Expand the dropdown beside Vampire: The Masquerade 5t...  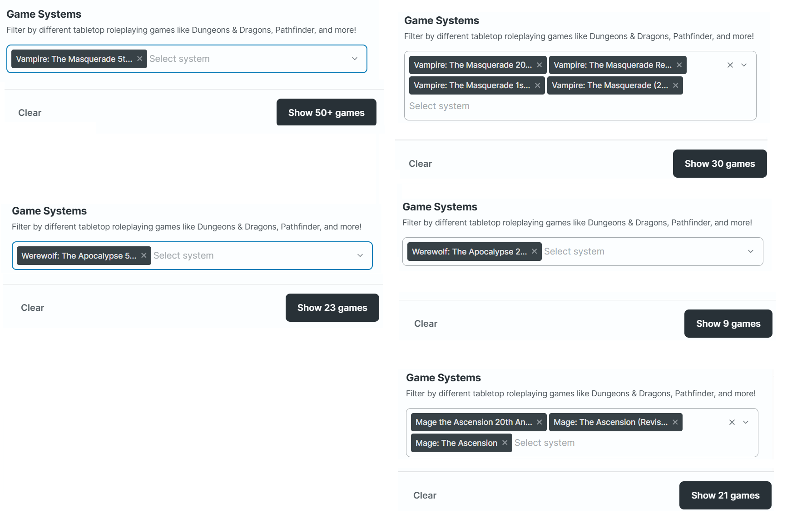pos(355,59)
